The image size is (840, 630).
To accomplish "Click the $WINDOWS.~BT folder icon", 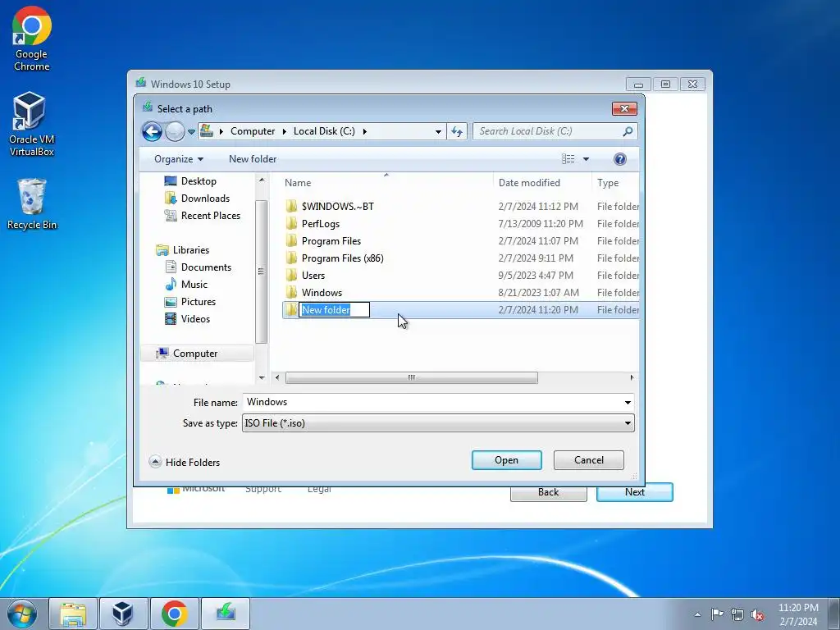I will coord(291,206).
